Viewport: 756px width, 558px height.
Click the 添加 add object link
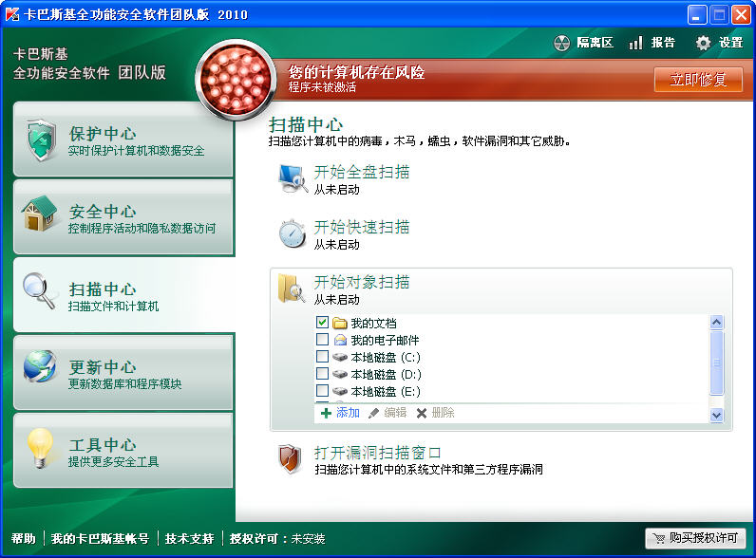pyautogui.click(x=340, y=413)
